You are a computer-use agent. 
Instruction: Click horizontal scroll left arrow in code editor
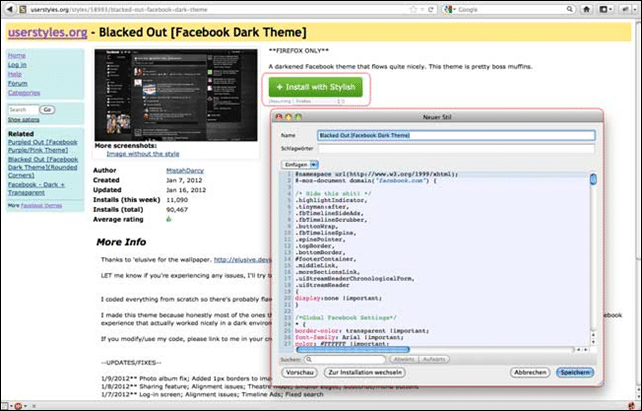(x=579, y=350)
